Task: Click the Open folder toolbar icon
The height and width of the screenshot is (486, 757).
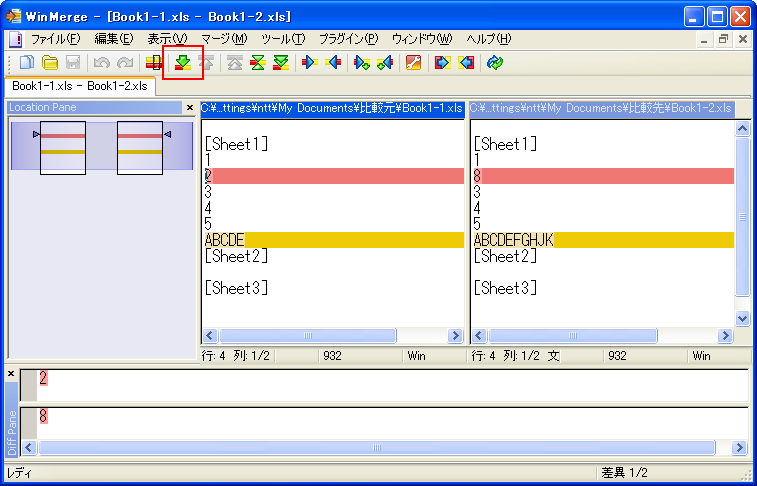Action: (x=50, y=63)
